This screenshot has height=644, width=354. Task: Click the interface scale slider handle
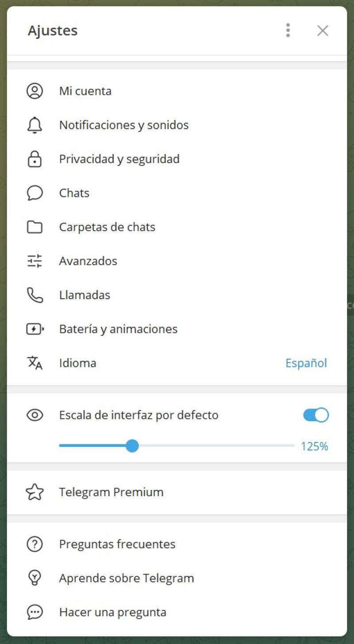pyautogui.click(x=132, y=446)
